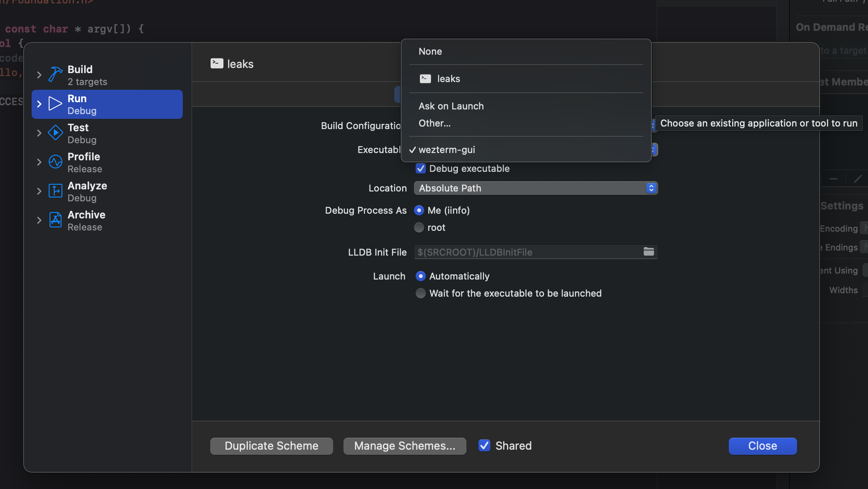868x489 pixels.
Task: Click folder icon in LLDB Init File field
Action: pyautogui.click(x=648, y=252)
